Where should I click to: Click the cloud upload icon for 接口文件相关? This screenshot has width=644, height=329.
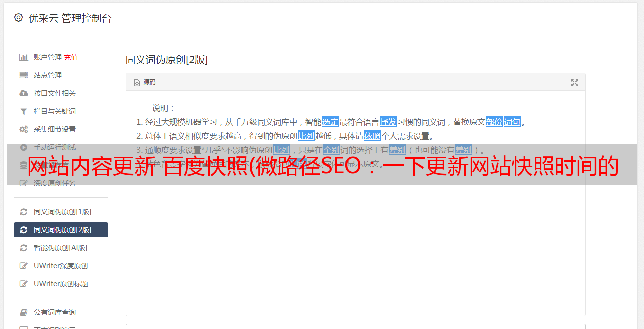click(23, 93)
